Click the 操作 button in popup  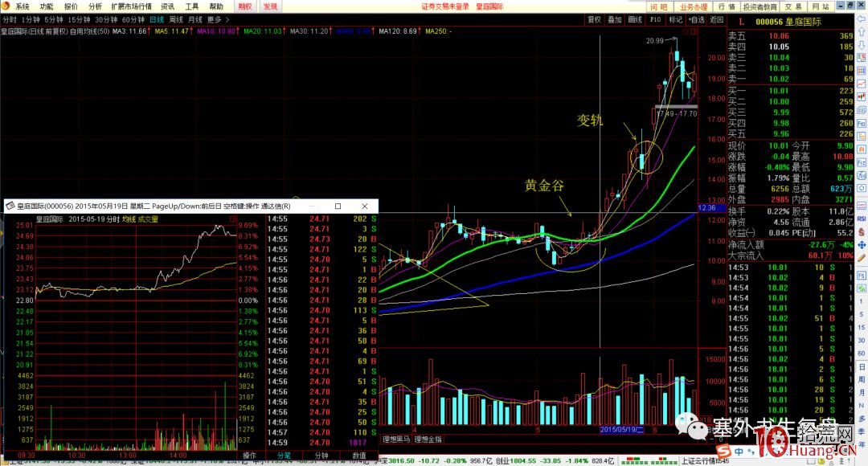point(250,456)
